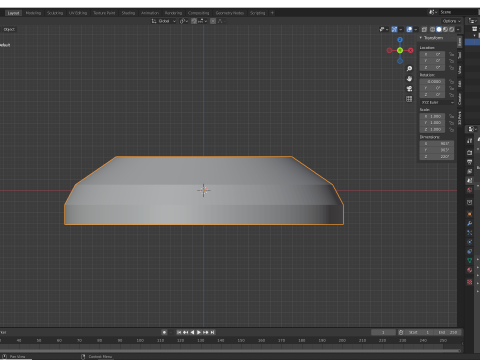Click the red X axis on navigation gizmo
480x360 pixels.
tap(411, 50)
